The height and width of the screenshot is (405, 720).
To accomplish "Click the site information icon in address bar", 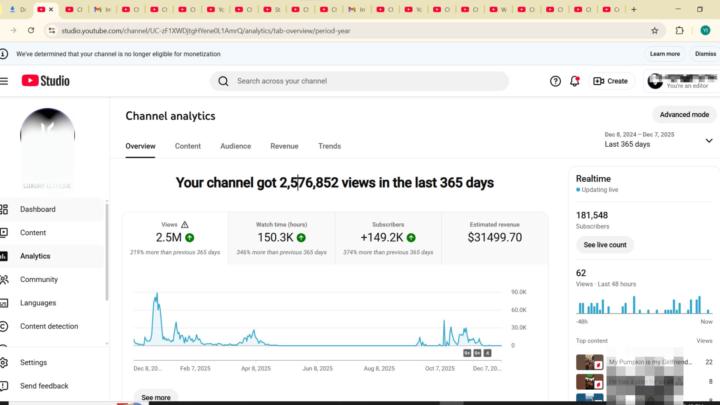I will point(52,31).
